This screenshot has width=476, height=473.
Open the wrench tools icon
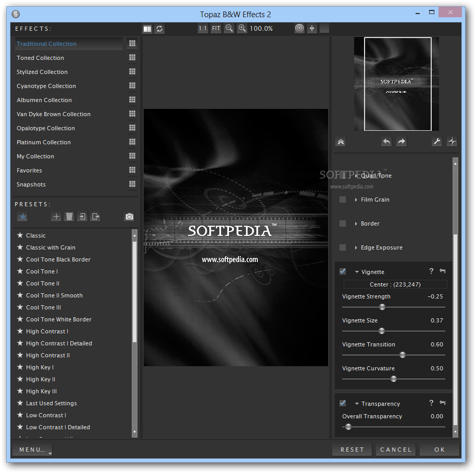pos(437,142)
